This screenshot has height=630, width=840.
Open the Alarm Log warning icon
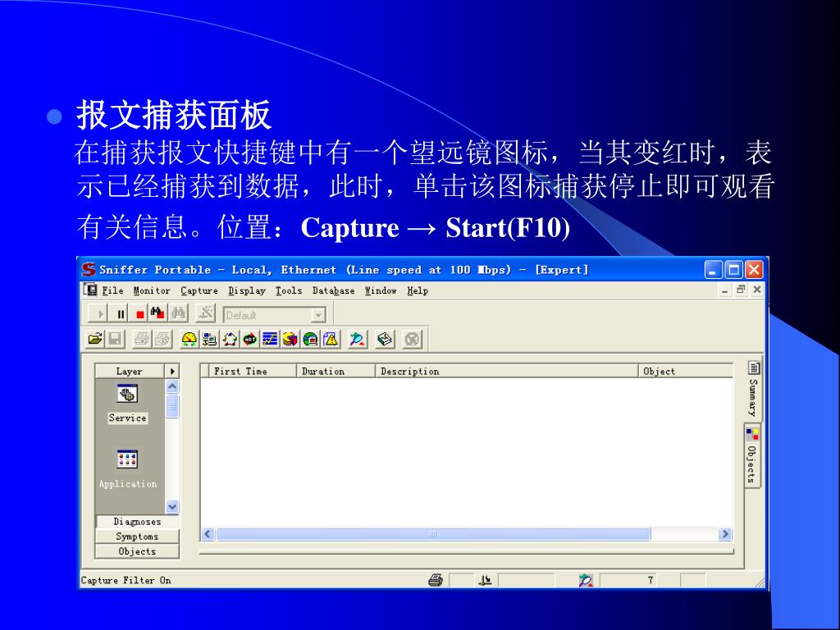click(x=331, y=339)
